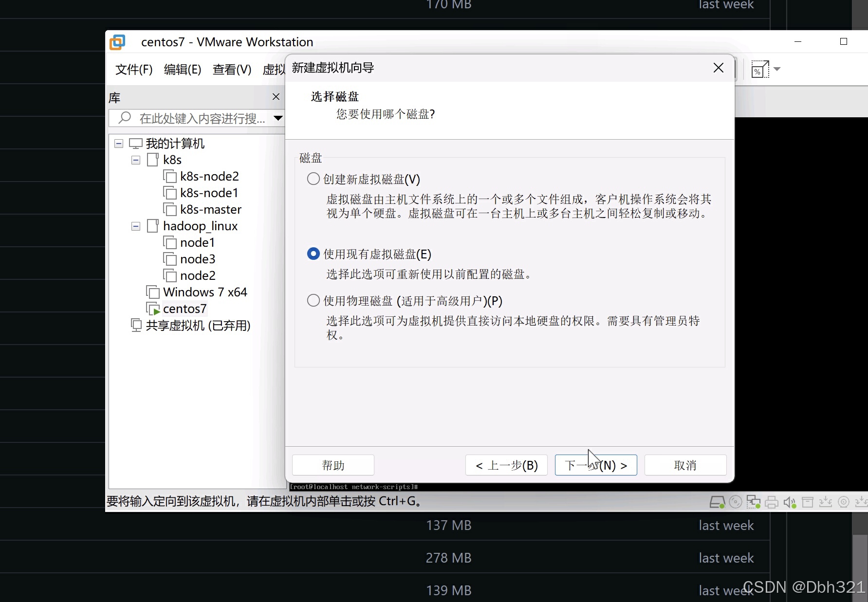
Task: Collapse the k8s folder node
Action: [x=136, y=160]
